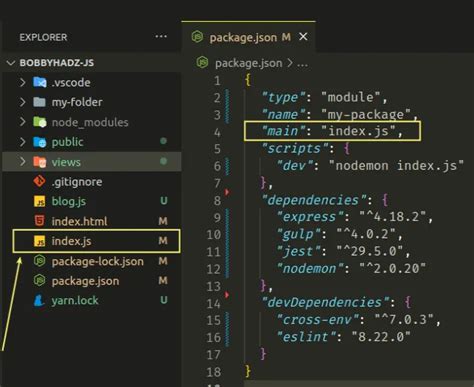Expand the .vscode folder chevron
Image resolution: width=474 pixels, height=387 pixels.
pos(22,82)
